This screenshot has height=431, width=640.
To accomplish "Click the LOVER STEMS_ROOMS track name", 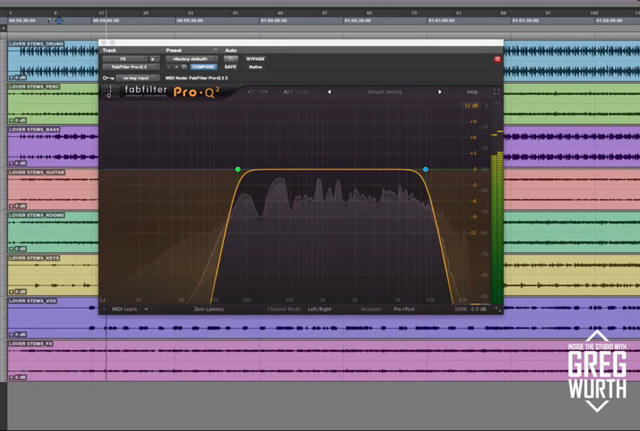I will click(x=37, y=215).
